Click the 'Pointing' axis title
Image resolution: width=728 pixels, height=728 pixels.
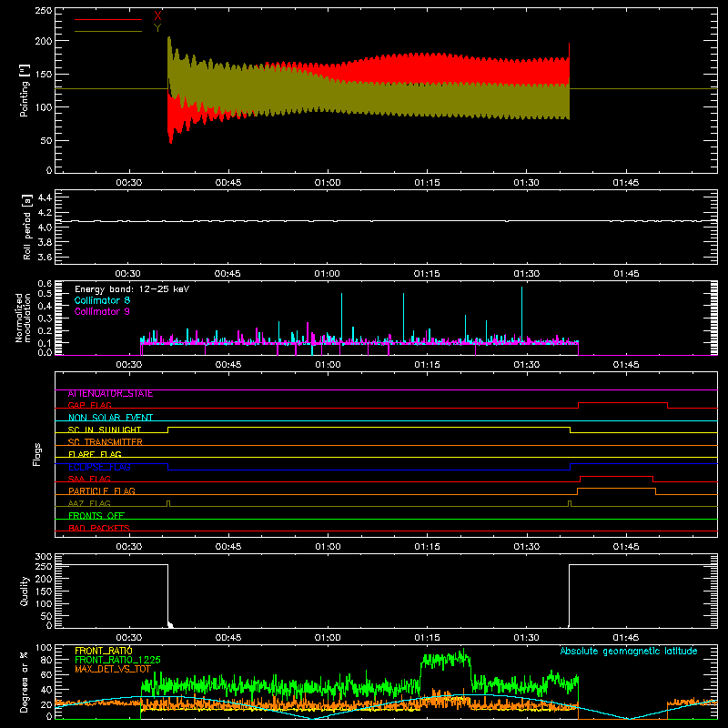click(25, 90)
